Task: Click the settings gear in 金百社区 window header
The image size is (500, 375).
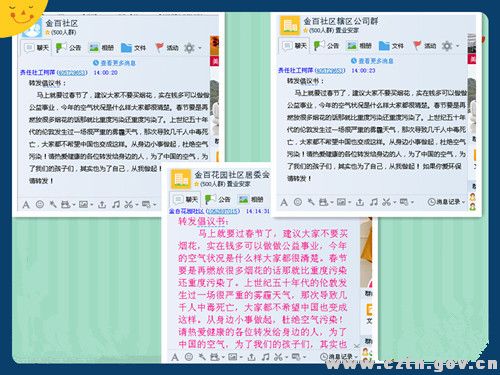Action: [189, 48]
